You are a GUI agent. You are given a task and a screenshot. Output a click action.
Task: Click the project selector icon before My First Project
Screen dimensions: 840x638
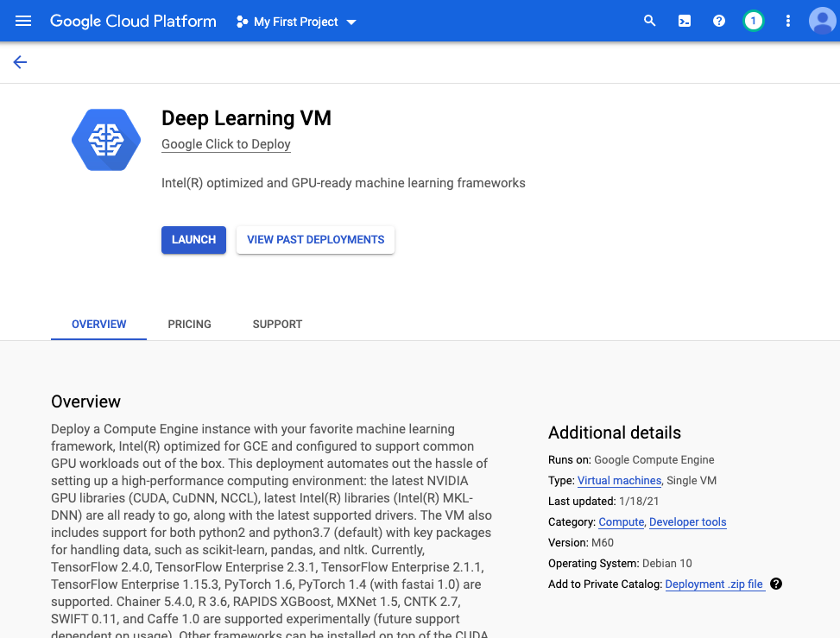click(x=242, y=22)
